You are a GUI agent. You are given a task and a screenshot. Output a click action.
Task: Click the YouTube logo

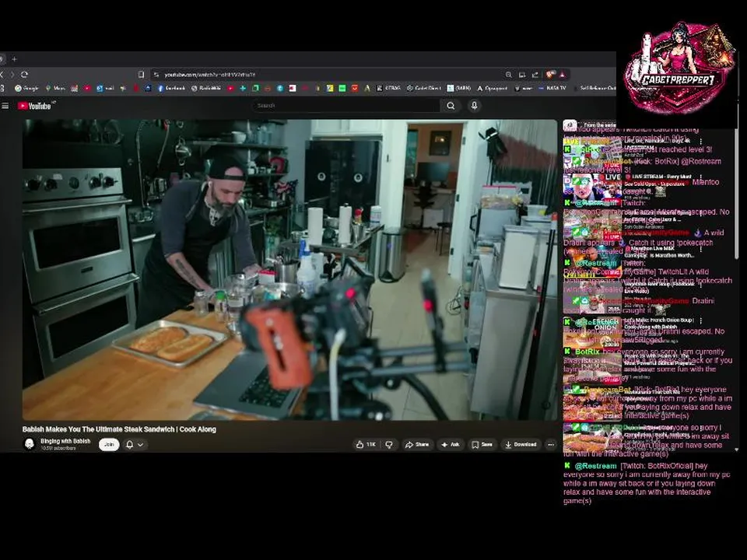click(34, 106)
